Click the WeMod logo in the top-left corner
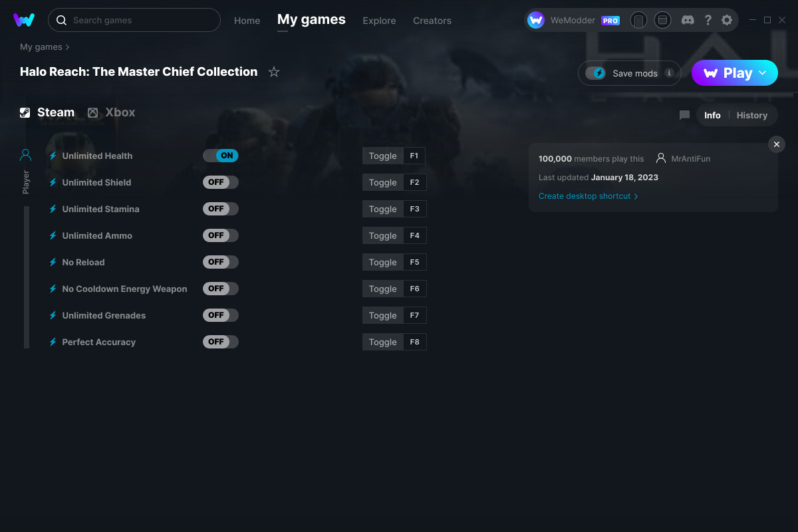Screen dimensions: 798x532 tap(24, 20)
